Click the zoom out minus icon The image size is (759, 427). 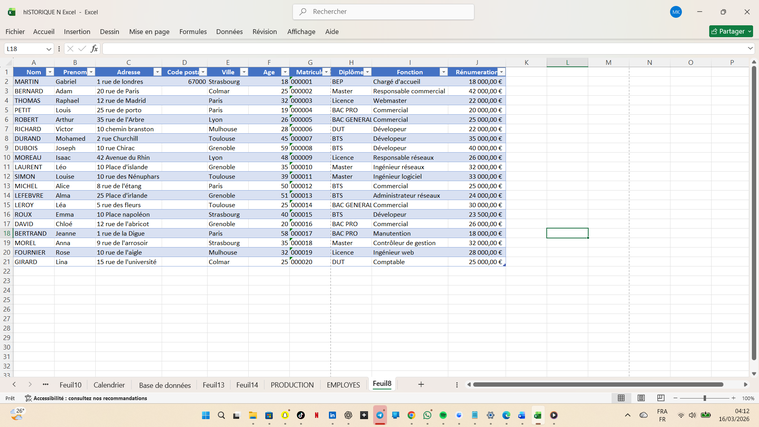[677, 398]
